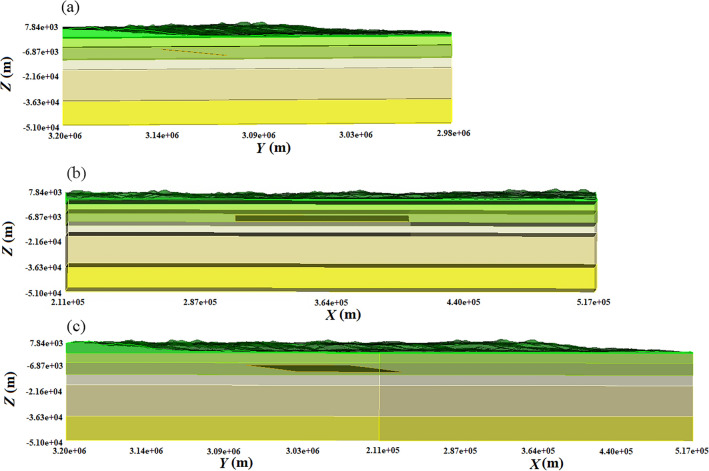Click tick value -3.63e+04 in panel (c)
The image size is (709, 471).
(x=44, y=417)
